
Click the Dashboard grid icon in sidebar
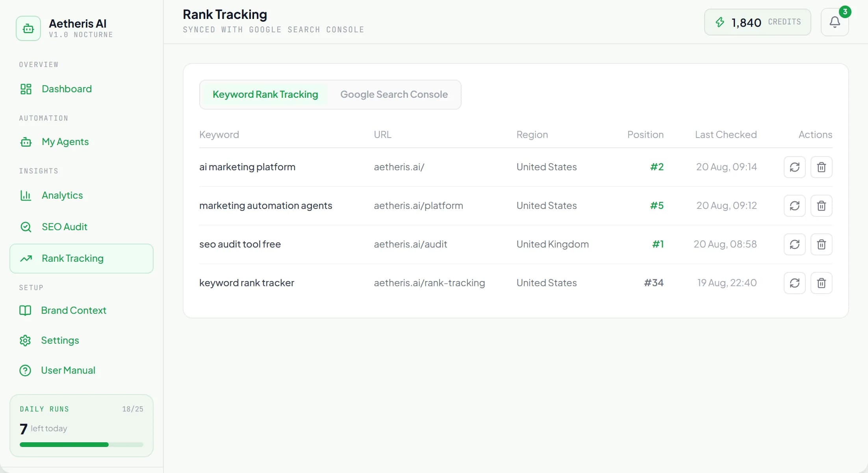[x=26, y=89]
